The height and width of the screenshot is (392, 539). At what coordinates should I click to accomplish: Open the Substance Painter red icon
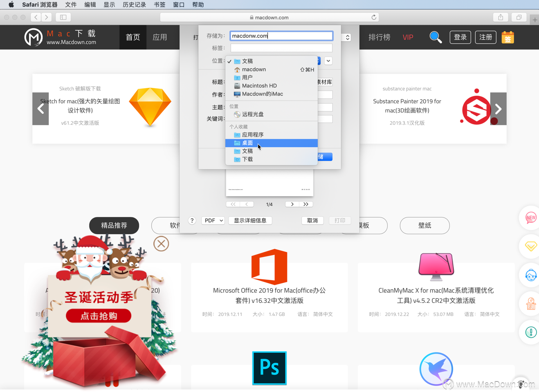[x=476, y=108]
